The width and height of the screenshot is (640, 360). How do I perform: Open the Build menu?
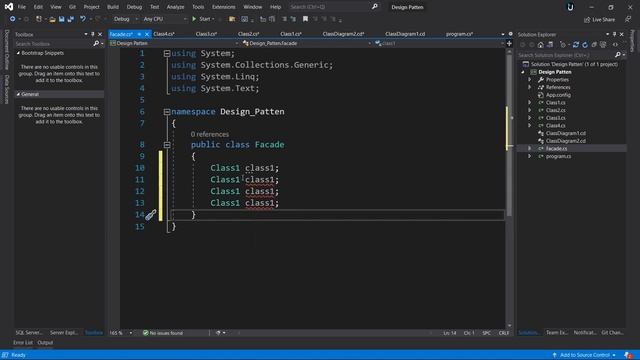coord(113,7)
